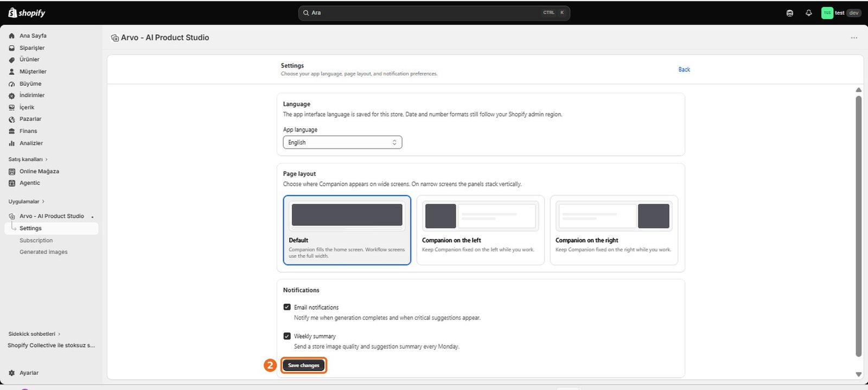Open the Agentic icon
This screenshot has width=868, height=390.
click(12, 183)
